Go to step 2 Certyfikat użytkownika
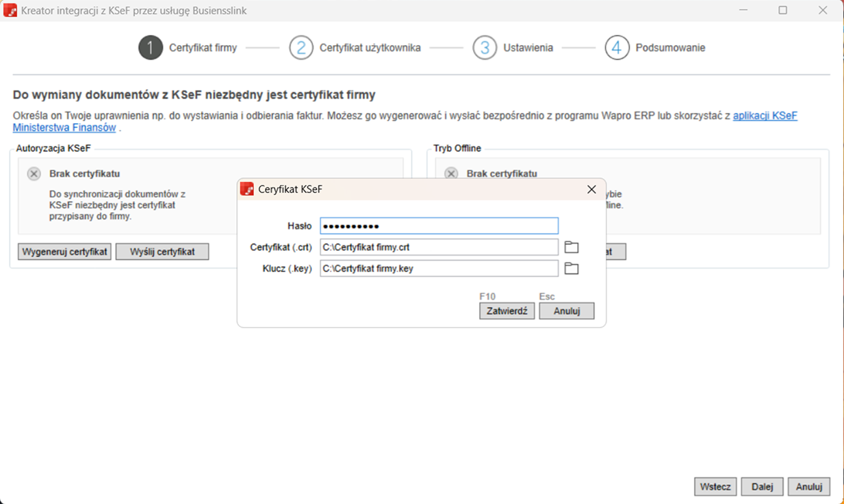The height and width of the screenshot is (504, 844). click(301, 48)
